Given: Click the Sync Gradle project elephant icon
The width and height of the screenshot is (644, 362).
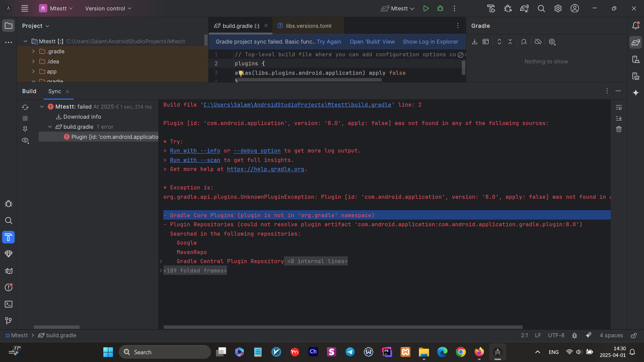Looking at the screenshot, I should 524,9.
